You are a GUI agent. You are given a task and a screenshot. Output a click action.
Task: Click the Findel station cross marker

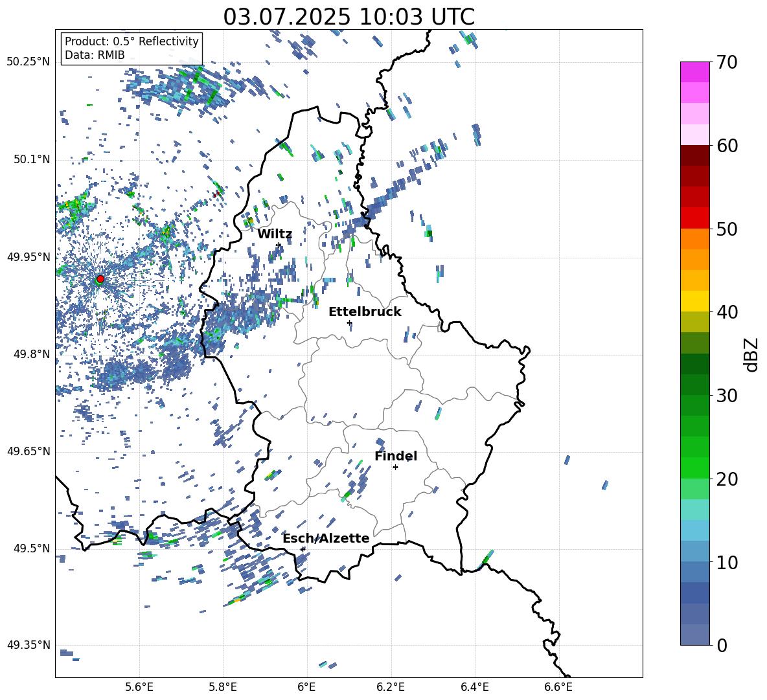coord(395,468)
